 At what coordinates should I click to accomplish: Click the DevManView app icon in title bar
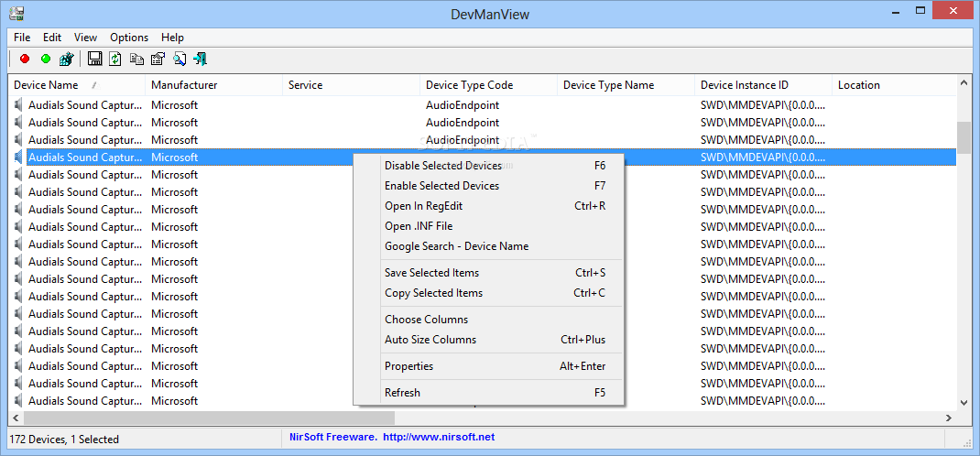click(x=16, y=12)
